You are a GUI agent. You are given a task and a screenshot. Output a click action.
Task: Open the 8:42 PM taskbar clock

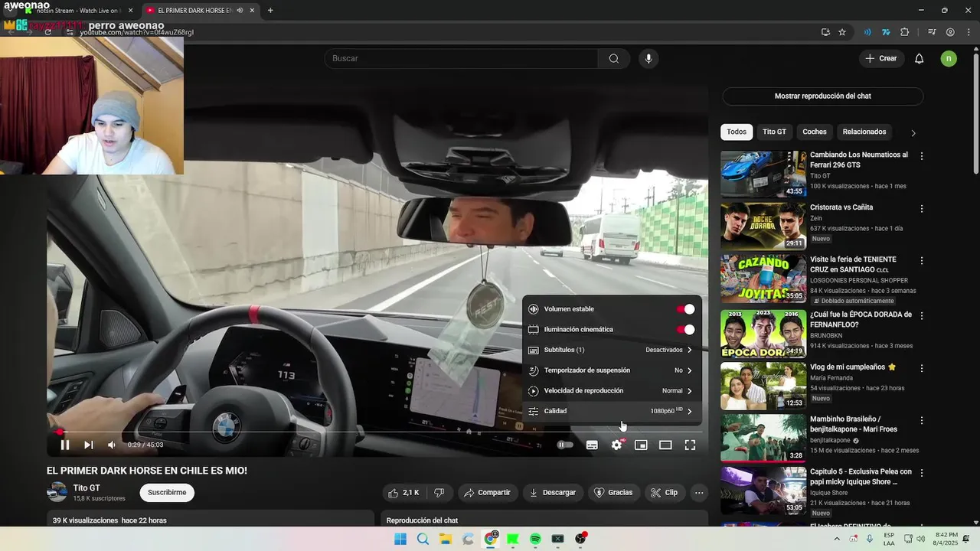pyautogui.click(x=946, y=539)
